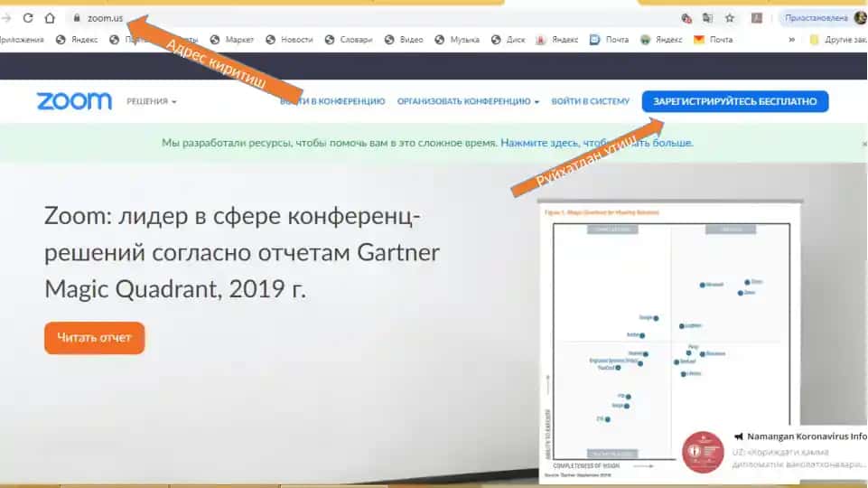This screenshot has width=868, height=488.
Task: Open the Новости bookmark
Action: [289, 40]
